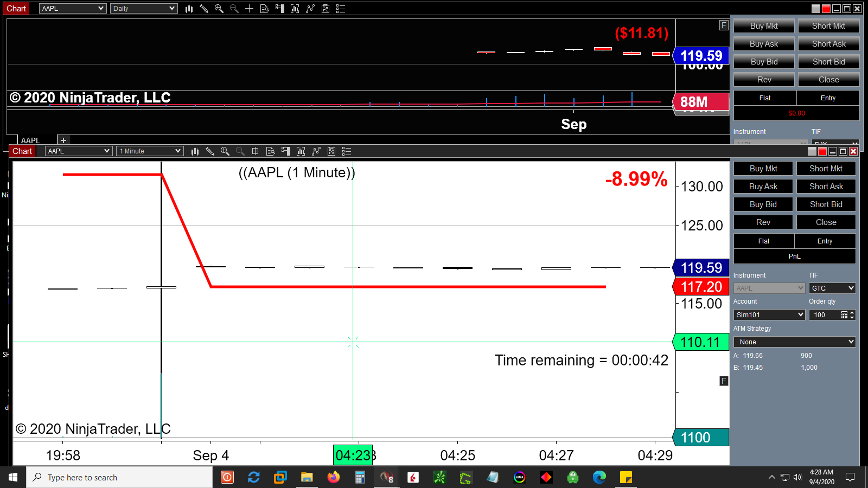Click Buy Mkt in Daily chart trader
This screenshot has width=868, height=488.
pyautogui.click(x=764, y=26)
